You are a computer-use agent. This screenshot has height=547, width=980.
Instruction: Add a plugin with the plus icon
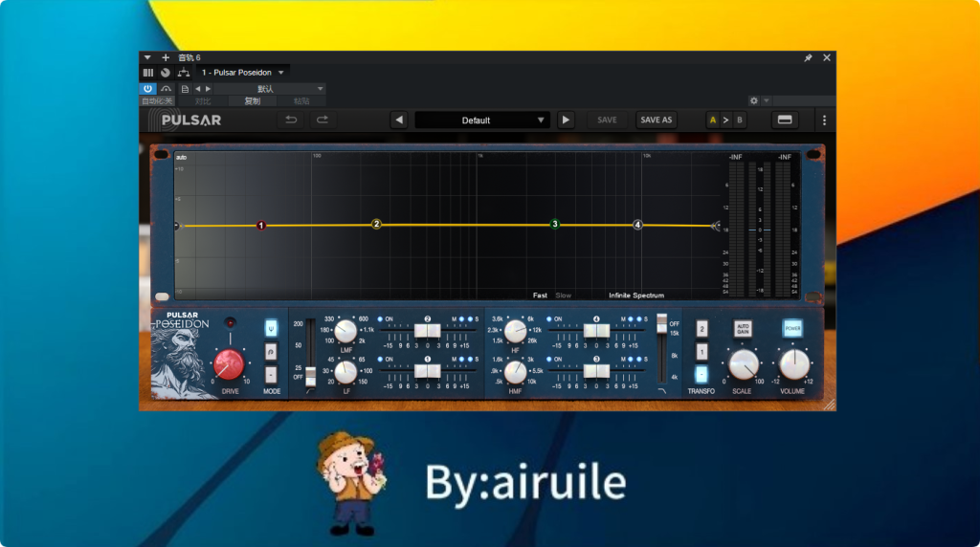pyautogui.click(x=166, y=57)
